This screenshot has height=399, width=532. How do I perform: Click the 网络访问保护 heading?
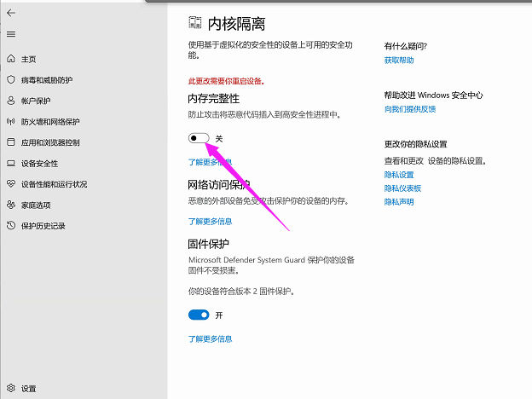coord(219,185)
